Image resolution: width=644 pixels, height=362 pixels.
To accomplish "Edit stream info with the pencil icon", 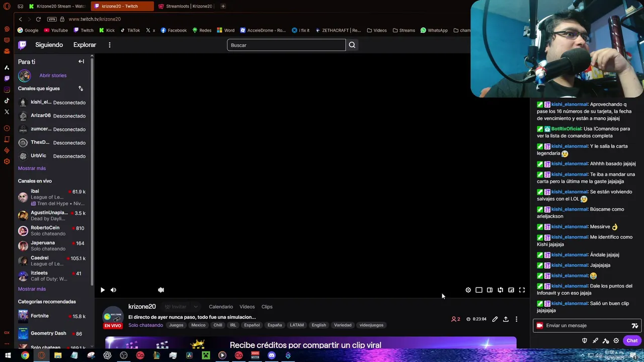I will pyautogui.click(x=495, y=319).
